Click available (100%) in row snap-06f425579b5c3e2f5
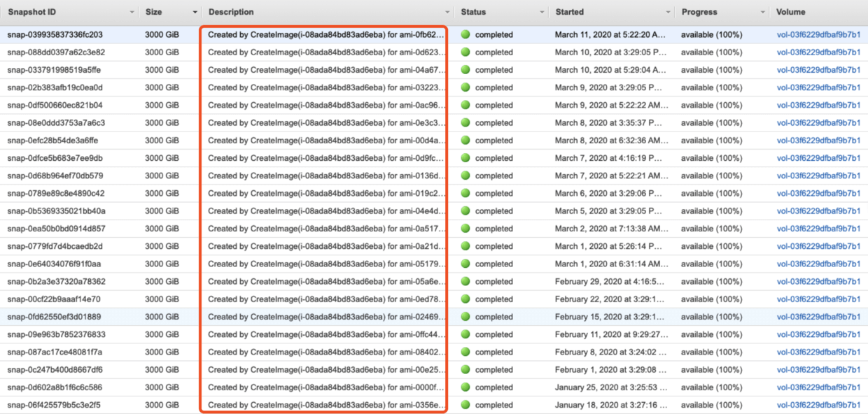868x414 pixels. (711, 405)
